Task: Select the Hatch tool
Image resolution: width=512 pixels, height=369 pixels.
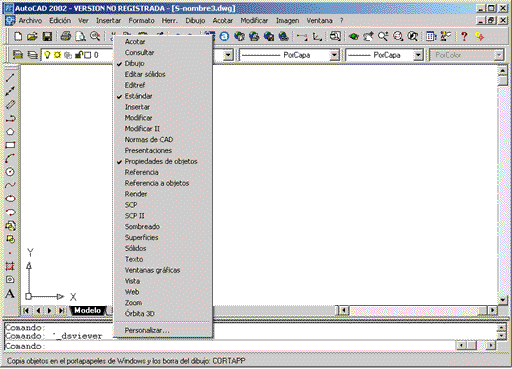Action: (x=10, y=266)
